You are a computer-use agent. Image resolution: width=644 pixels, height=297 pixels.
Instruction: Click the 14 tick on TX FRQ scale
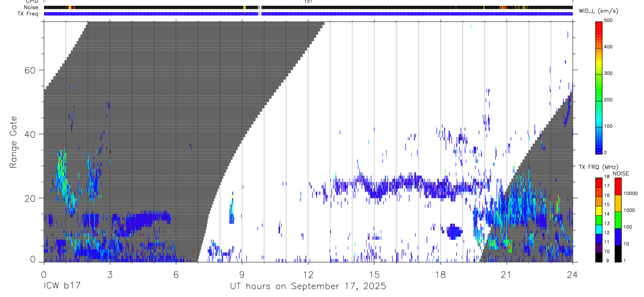(x=607, y=215)
